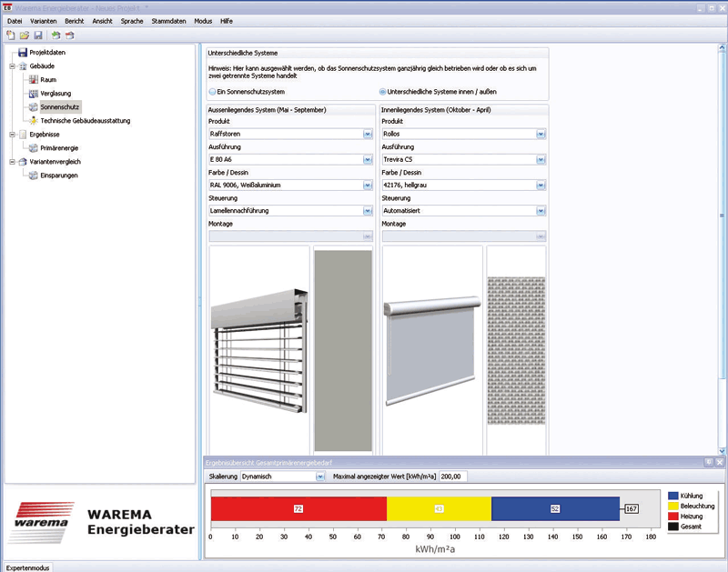Open the Farbe dropdown showing RAL 9006
Screen dimensions: 728x572
click(x=368, y=186)
